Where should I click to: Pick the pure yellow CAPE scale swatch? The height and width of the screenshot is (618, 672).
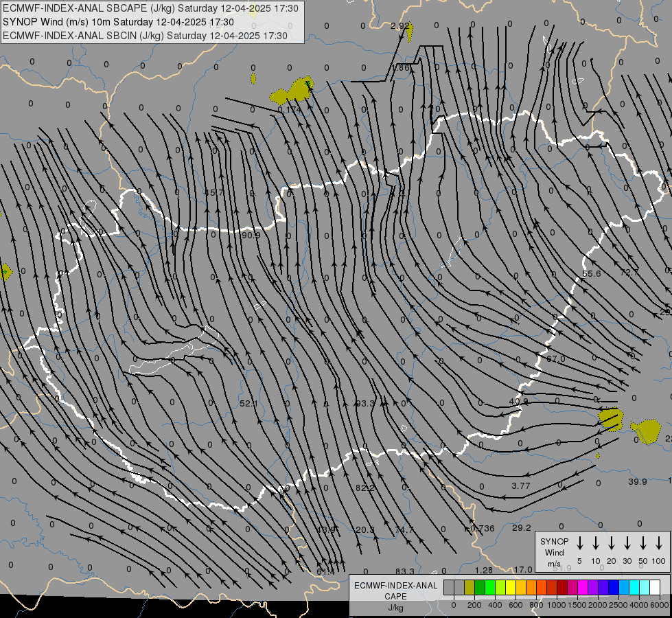(x=511, y=588)
